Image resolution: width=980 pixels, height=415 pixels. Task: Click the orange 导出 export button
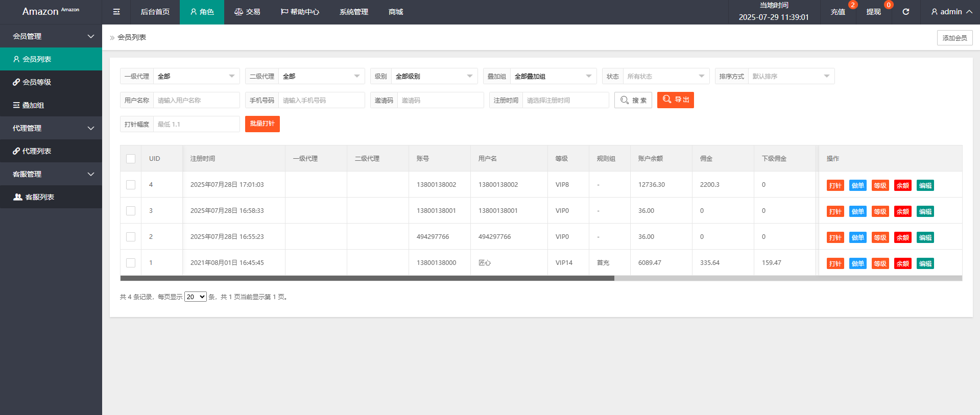point(675,100)
